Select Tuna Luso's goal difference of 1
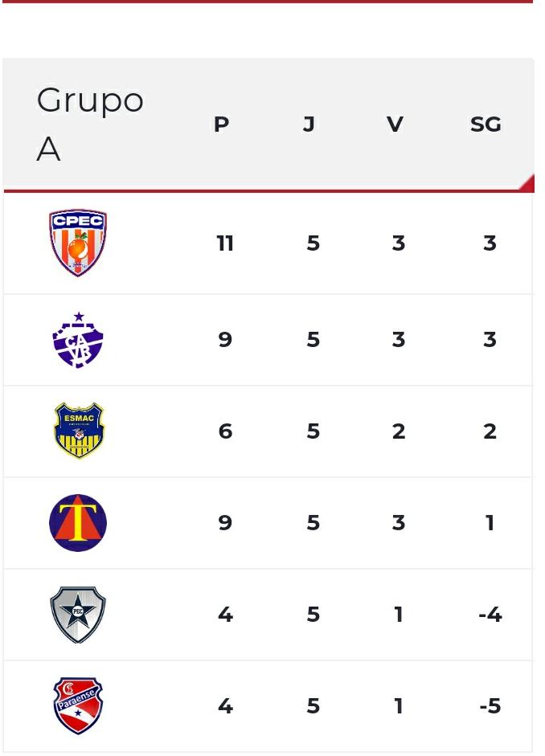Viewport: 545px width, 756px height. pos(490,523)
